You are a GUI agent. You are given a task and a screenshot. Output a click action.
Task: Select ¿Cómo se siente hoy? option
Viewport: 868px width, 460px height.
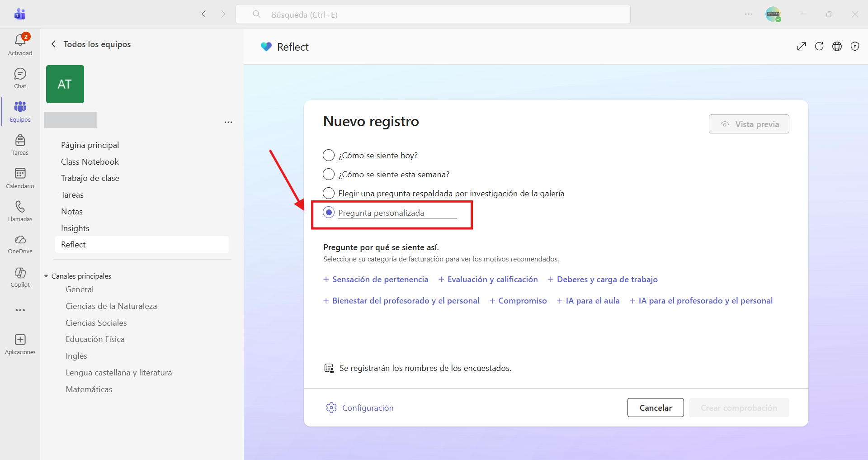pyautogui.click(x=329, y=156)
